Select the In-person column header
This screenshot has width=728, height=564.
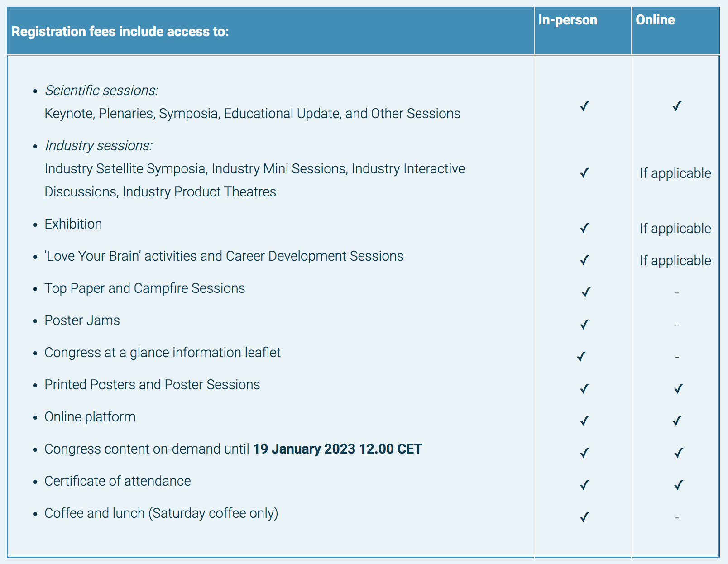tap(568, 20)
